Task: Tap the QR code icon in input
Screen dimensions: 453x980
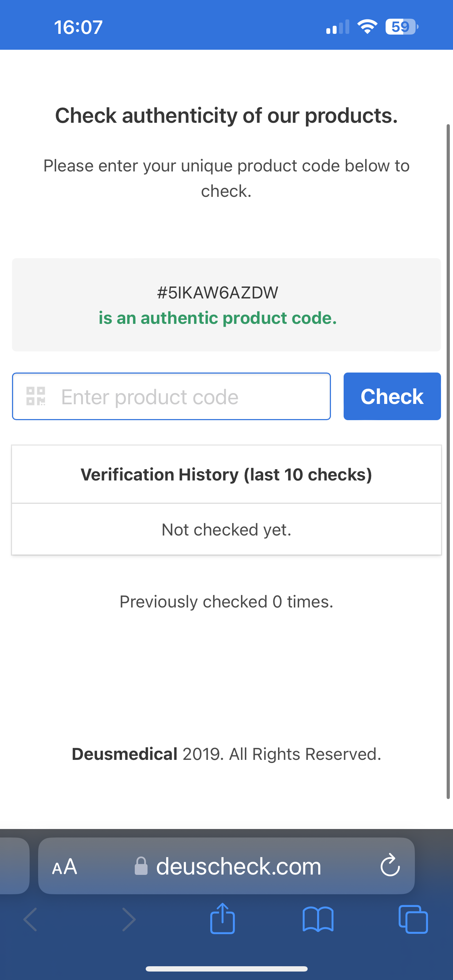Action: pyautogui.click(x=36, y=396)
